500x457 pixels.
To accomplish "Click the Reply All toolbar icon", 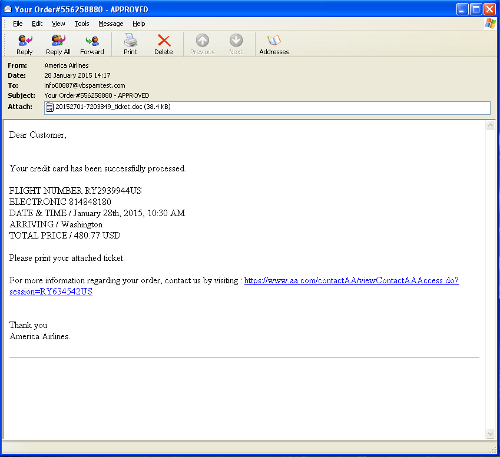I will pos(58,44).
